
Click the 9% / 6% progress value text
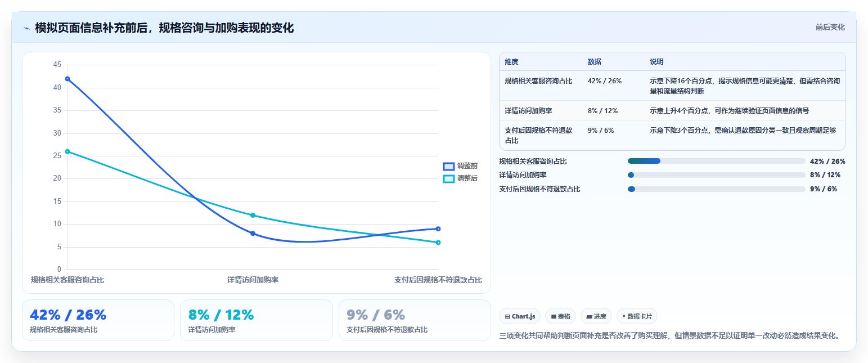[824, 189]
